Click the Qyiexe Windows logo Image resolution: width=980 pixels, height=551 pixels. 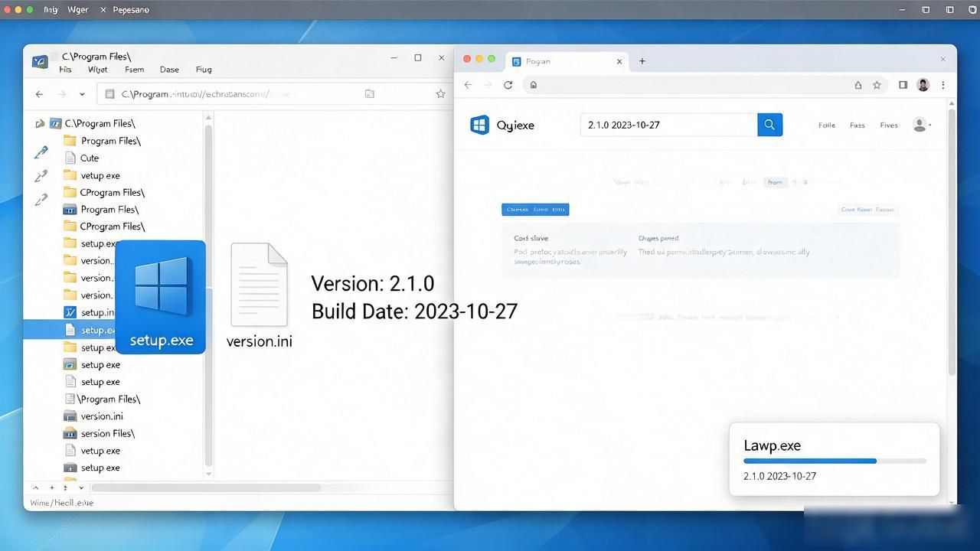(x=480, y=125)
